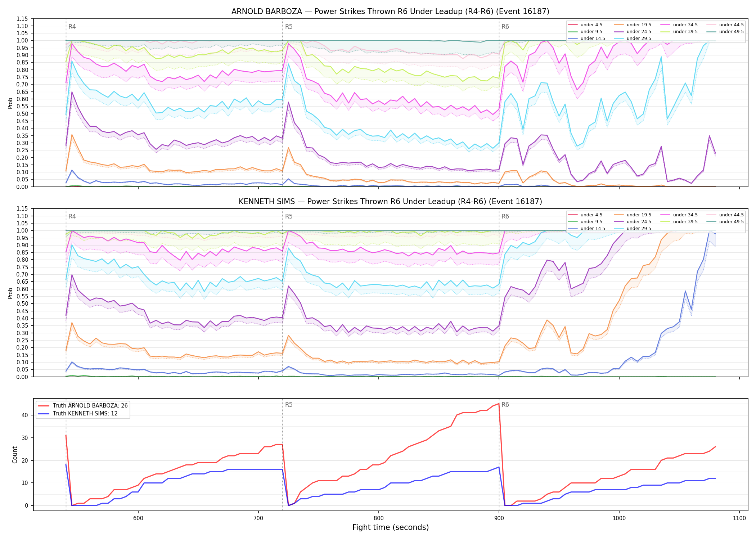The height and width of the screenshot is (540, 756).
Task: Click the 40 tick on Count axis
Action: 25,415
